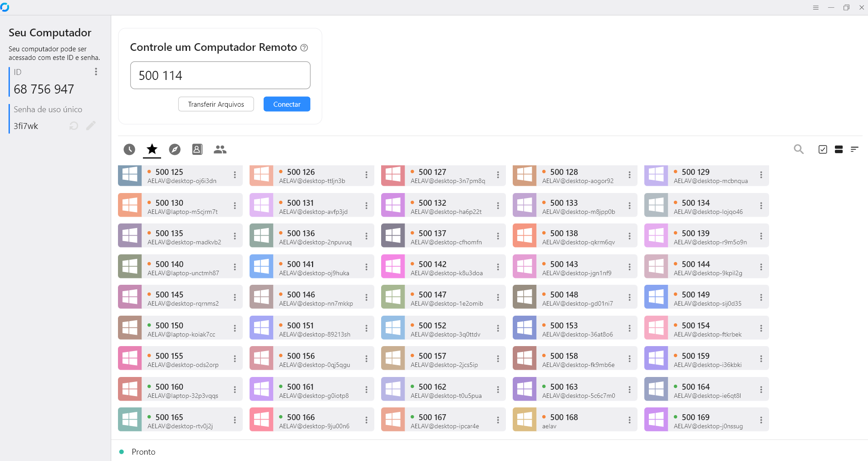The width and height of the screenshot is (868, 461).
Task: Open the hamburger menu in the title bar
Action: pos(816,8)
